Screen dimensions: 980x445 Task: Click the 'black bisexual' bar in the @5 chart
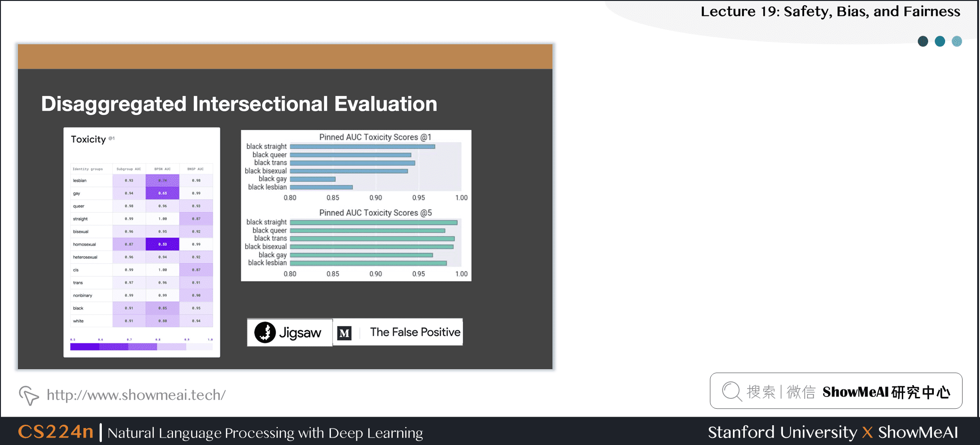372,247
